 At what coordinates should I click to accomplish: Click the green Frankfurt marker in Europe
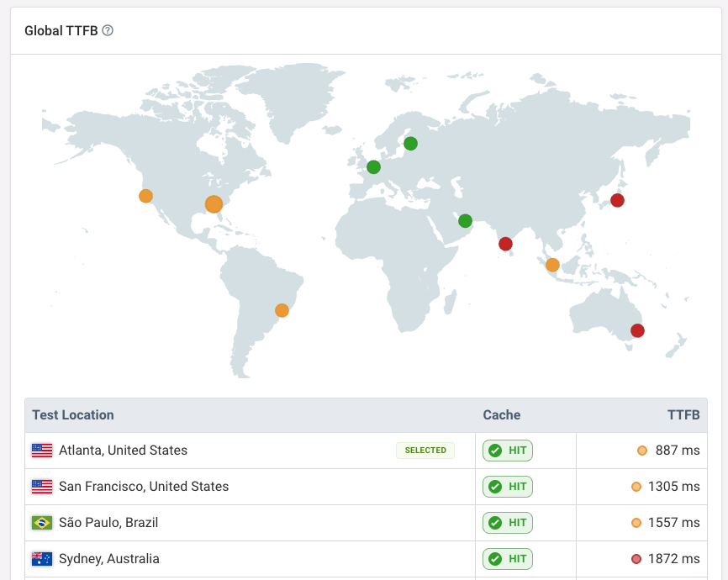point(372,167)
